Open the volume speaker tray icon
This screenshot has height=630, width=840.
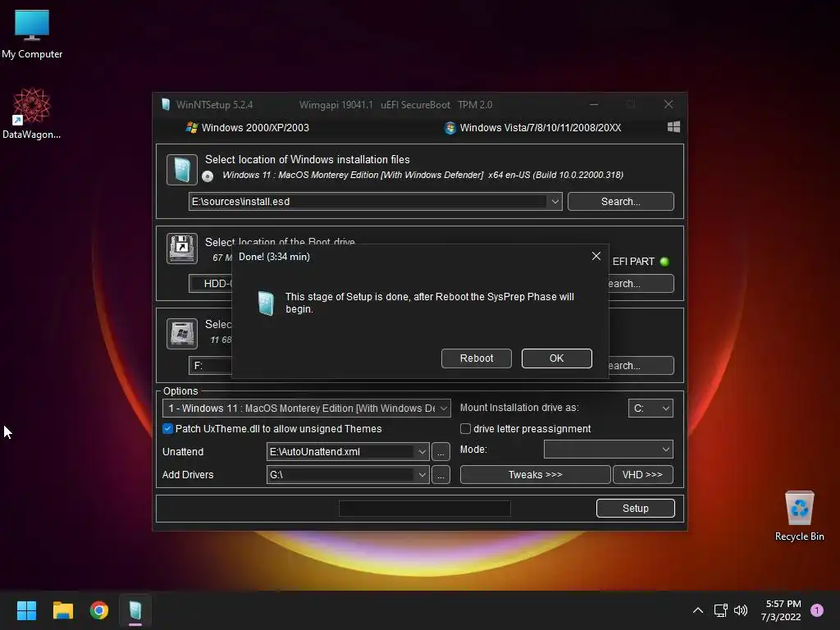click(x=741, y=610)
